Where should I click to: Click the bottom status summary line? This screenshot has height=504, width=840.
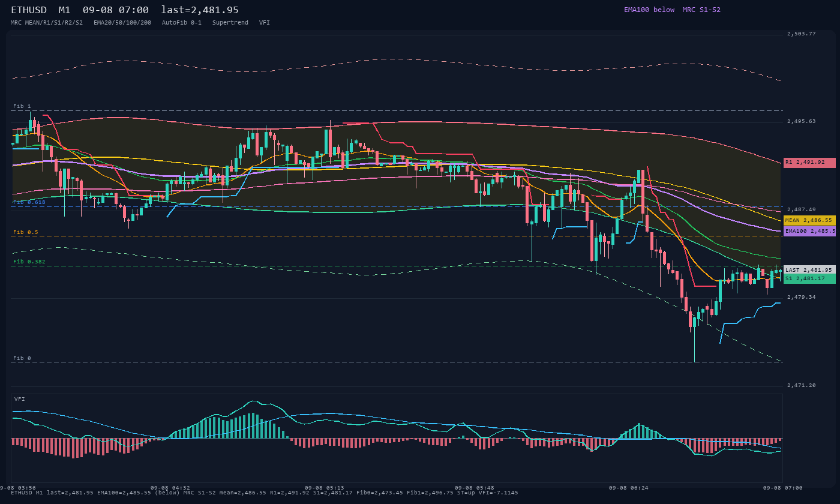pyautogui.click(x=265, y=493)
